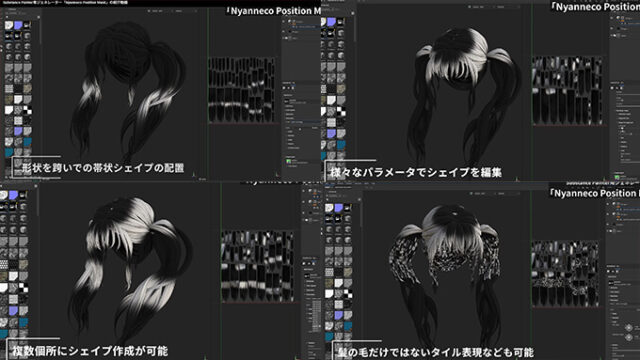The image size is (640, 360).
Task: Click UV layout view in タイル表現 screenshot
Action: point(565,273)
